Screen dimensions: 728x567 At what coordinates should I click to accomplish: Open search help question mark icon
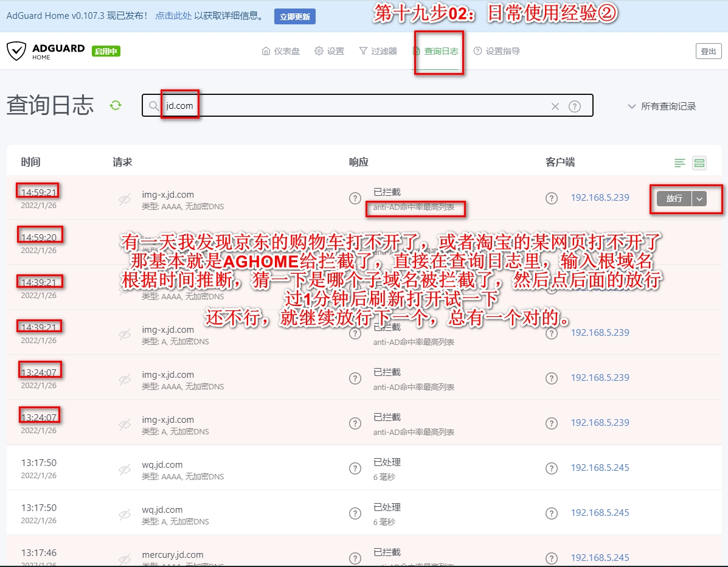pyautogui.click(x=574, y=106)
